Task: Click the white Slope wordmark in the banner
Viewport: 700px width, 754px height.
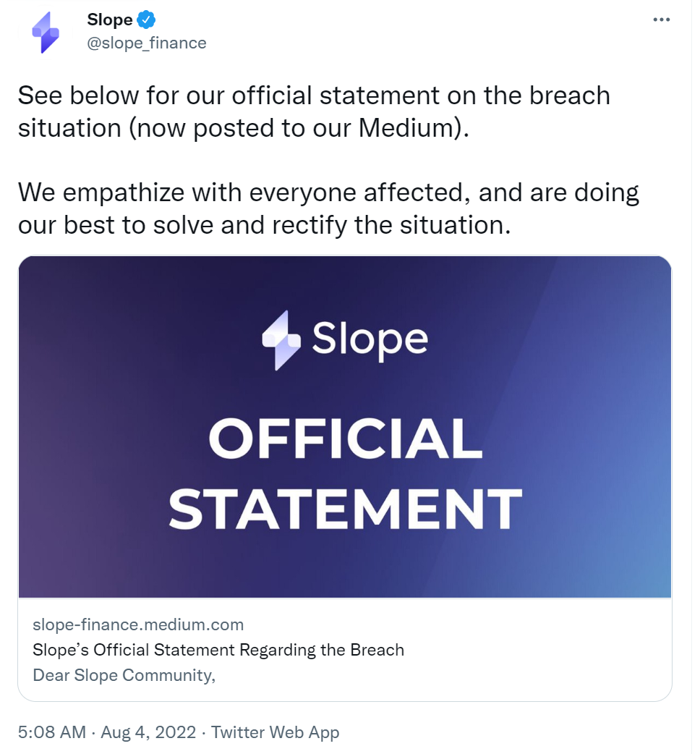Action: (x=370, y=339)
